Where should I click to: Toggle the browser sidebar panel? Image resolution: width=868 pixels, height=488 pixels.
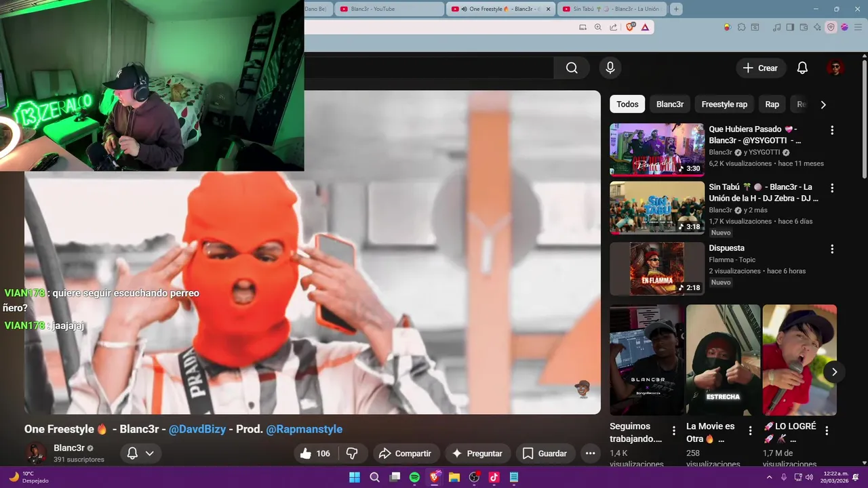791,27
